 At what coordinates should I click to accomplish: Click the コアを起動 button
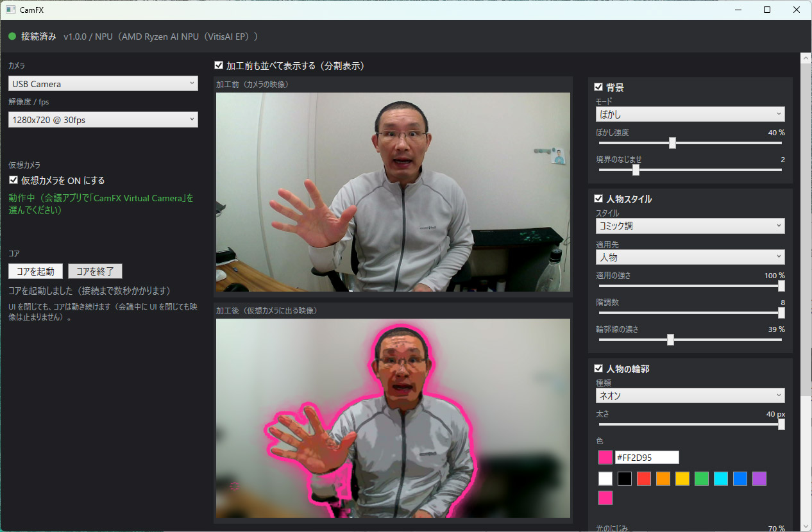click(x=36, y=271)
